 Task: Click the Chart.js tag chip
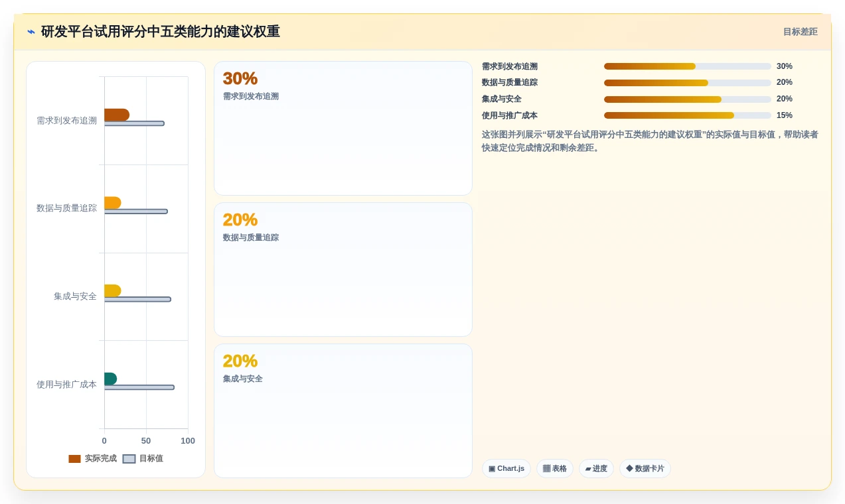click(506, 468)
